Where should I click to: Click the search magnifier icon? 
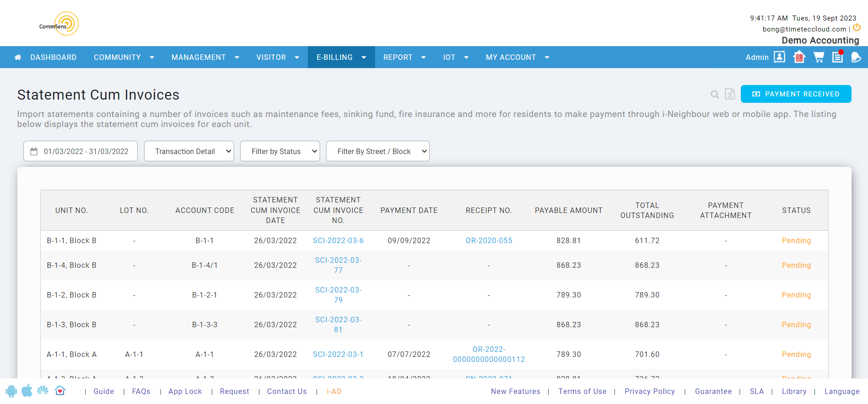pos(715,95)
